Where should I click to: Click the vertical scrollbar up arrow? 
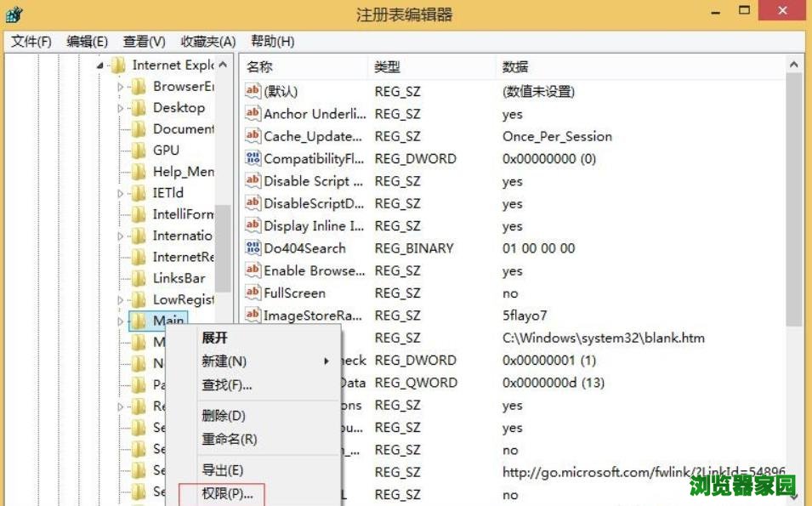(792, 62)
